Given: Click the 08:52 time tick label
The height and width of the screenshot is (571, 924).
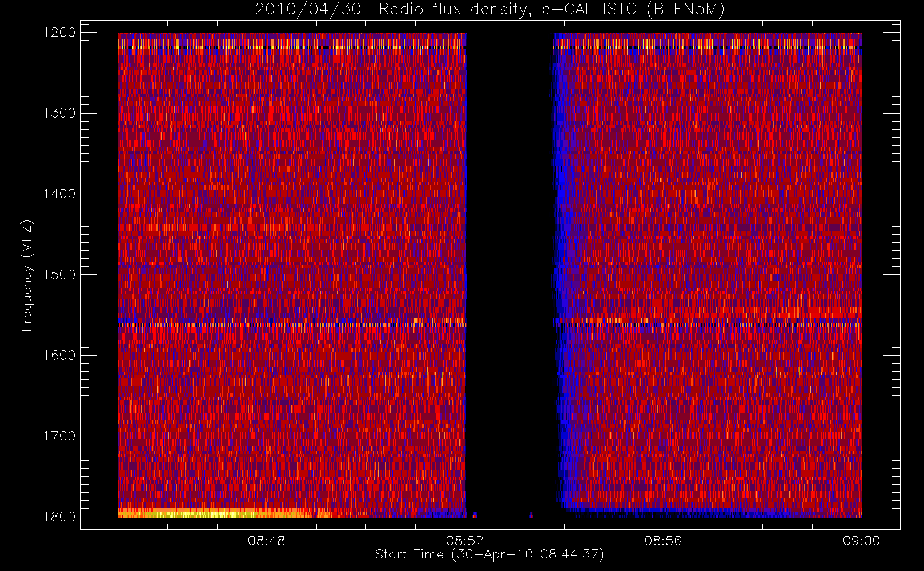Looking at the screenshot, I should pyautogui.click(x=465, y=541).
